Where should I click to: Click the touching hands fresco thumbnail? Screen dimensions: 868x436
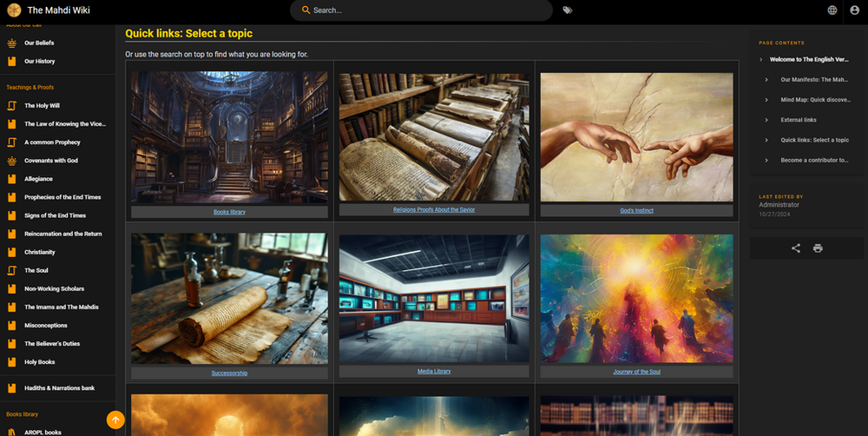click(636, 137)
